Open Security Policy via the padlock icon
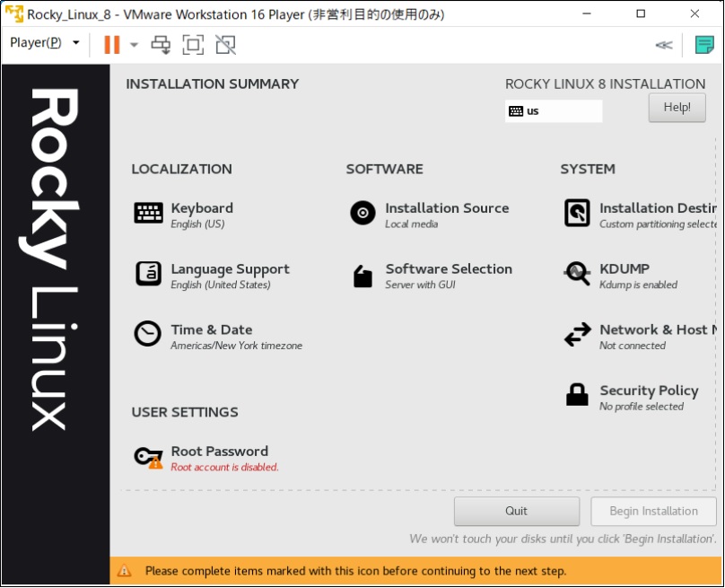The height and width of the screenshot is (588, 725). point(577,395)
